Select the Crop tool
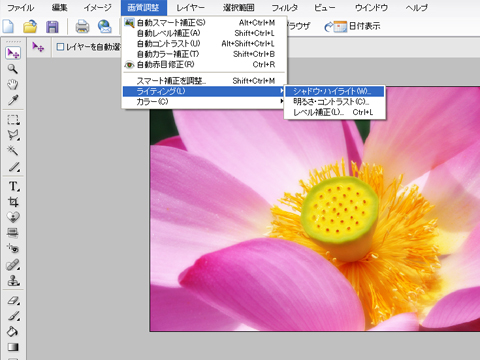This screenshot has width=480, height=360. 13,202
